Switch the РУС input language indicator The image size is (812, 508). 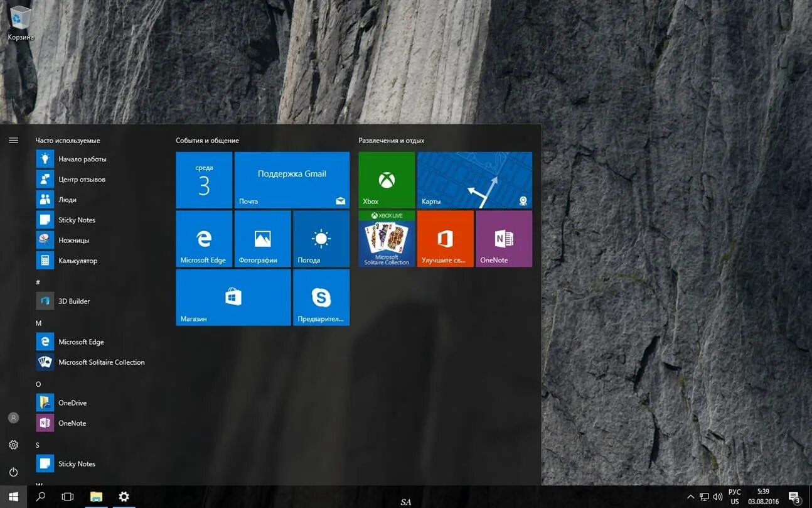click(734, 497)
